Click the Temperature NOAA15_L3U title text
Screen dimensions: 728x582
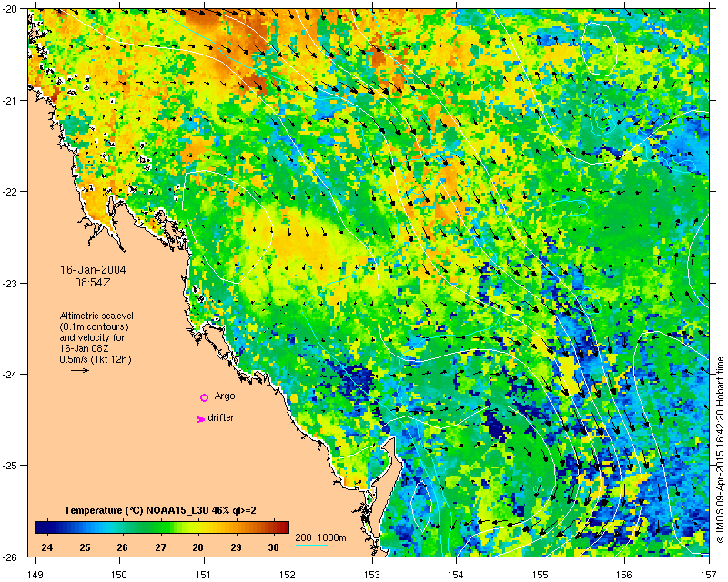click(x=160, y=510)
